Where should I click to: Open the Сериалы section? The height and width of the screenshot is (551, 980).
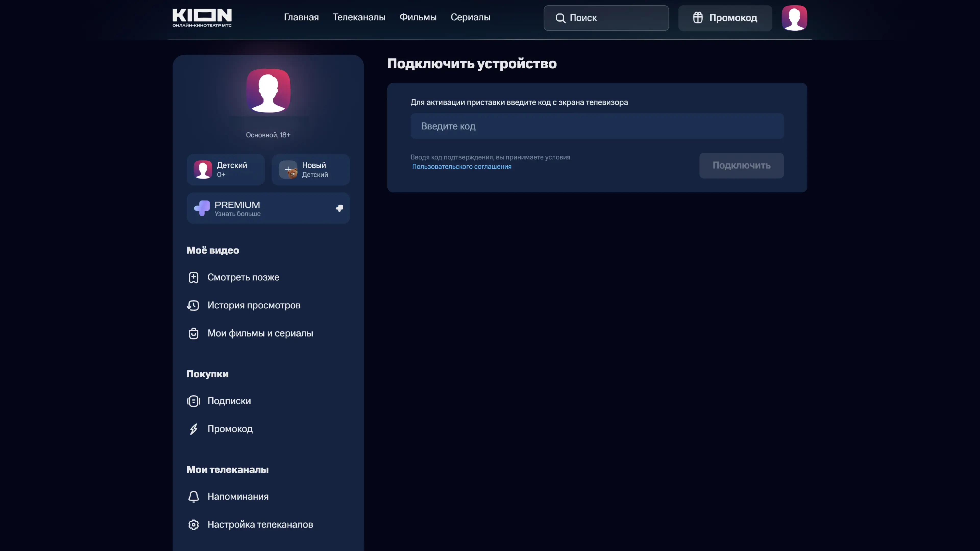(x=471, y=17)
